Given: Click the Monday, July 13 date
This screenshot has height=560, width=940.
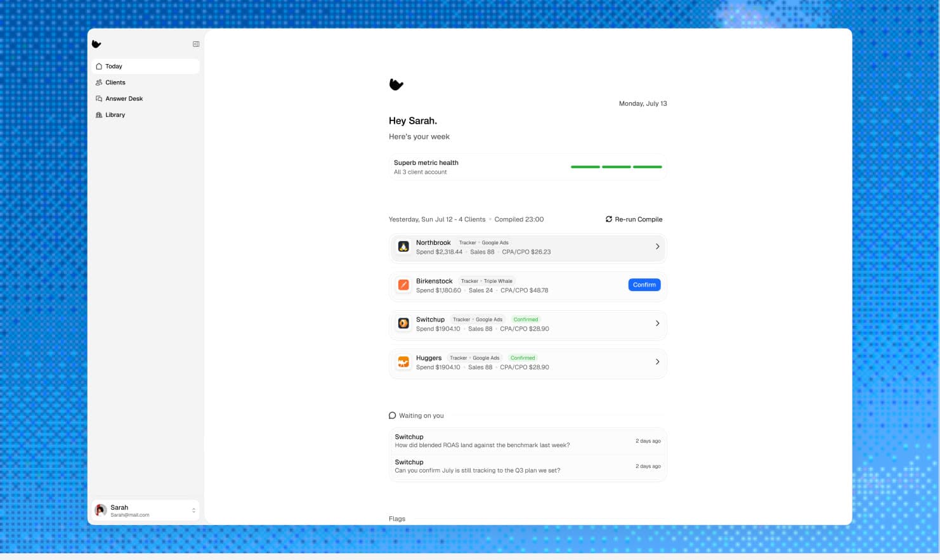Looking at the screenshot, I should [x=643, y=103].
